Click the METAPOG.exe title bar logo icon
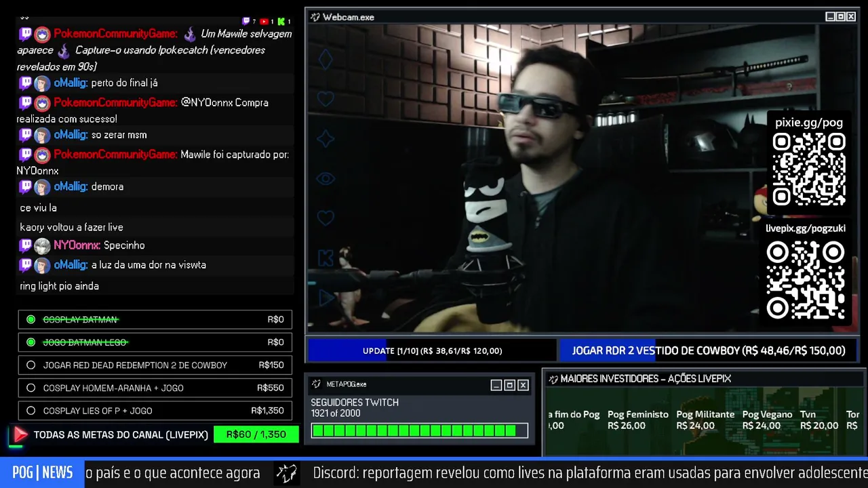Screen dimensions: 868x488 click(316, 384)
